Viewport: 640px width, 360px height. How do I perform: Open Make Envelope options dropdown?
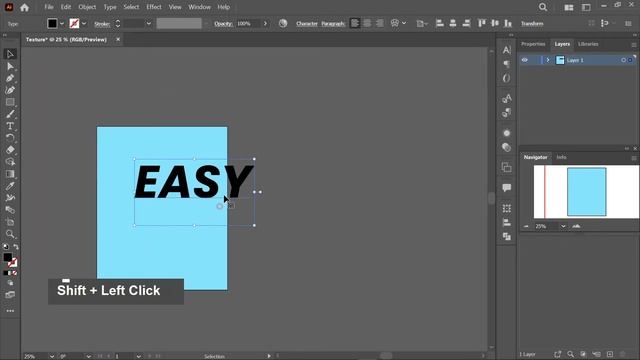point(404,23)
